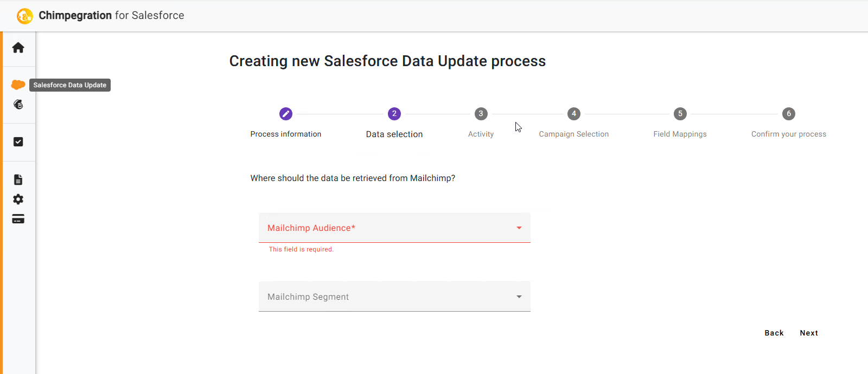The image size is (868, 374).
Task: Click 'Where should the data be retrieved' text
Action: pyautogui.click(x=353, y=178)
